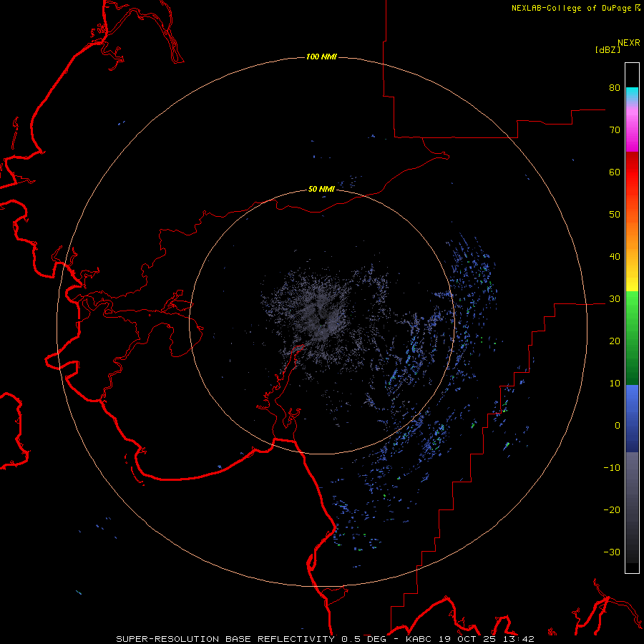Click the KABC 19 OCT 25 13:42 timestamp
The image size is (644, 644).
[470, 639]
